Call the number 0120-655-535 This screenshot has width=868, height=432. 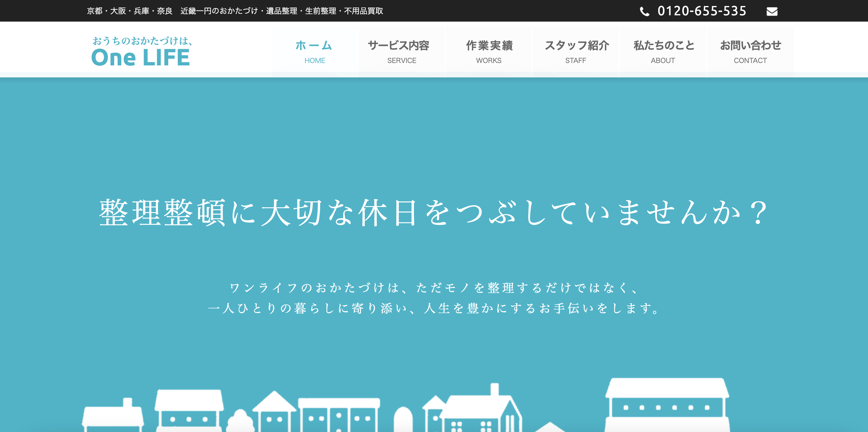pyautogui.click(x=702, y=11)
